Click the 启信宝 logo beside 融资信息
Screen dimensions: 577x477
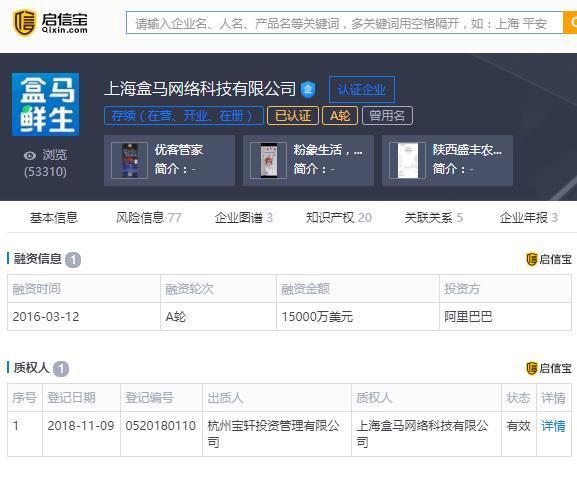pyautogui.click(x=549, y=259)
